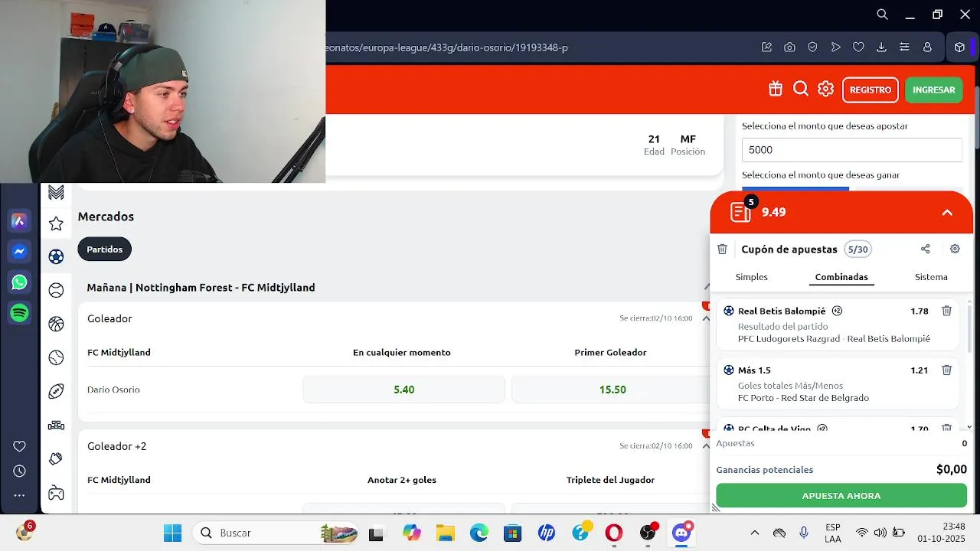
Task: Select the Partidos filter pill
Action: point(105,249)
